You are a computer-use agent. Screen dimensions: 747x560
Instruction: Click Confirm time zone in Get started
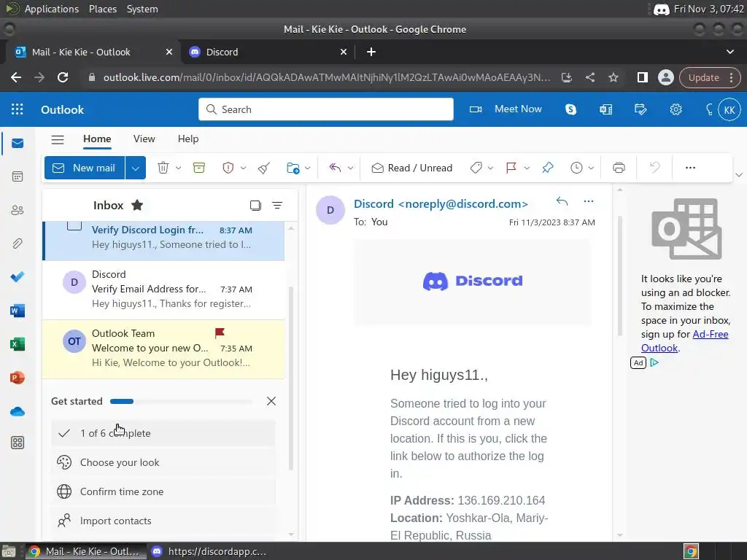(163, 491)
